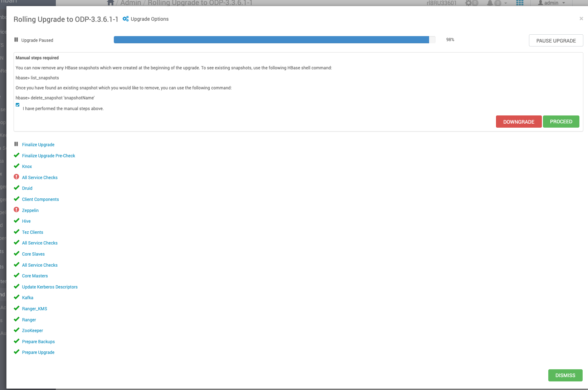Click the upgrade progress bar at 98%

tap(274, 40)
